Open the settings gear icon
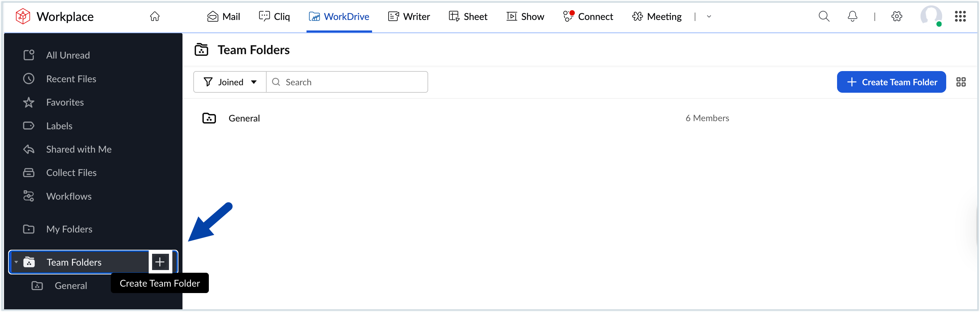This screenshot has width=980, height=312. (897, 16)
